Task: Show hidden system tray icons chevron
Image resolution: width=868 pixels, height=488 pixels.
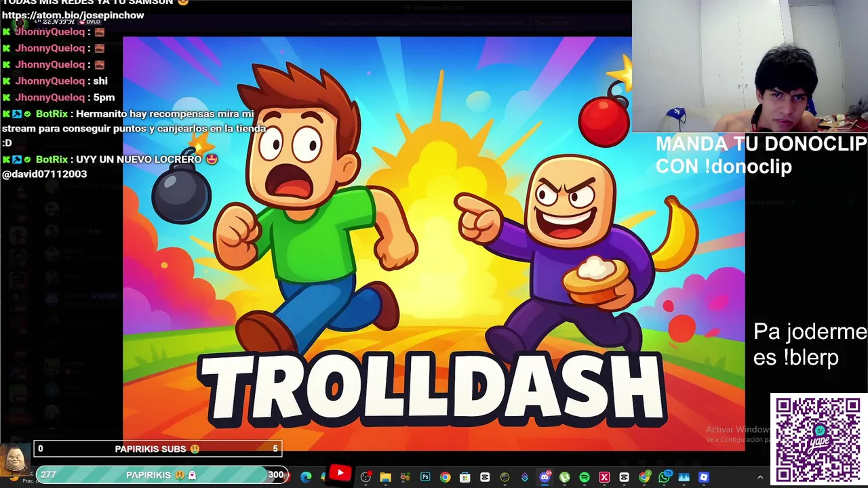Action: [760, 477]
